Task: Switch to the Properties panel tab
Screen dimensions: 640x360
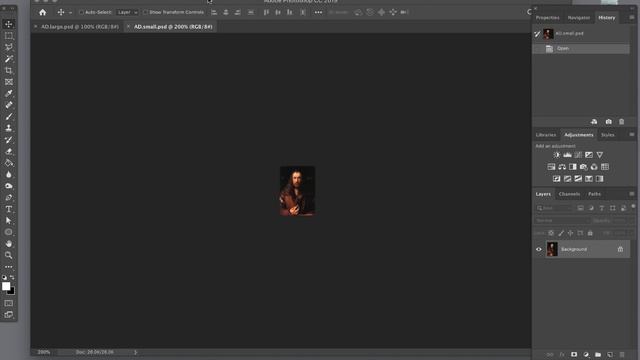Action: tap(547, 18)
